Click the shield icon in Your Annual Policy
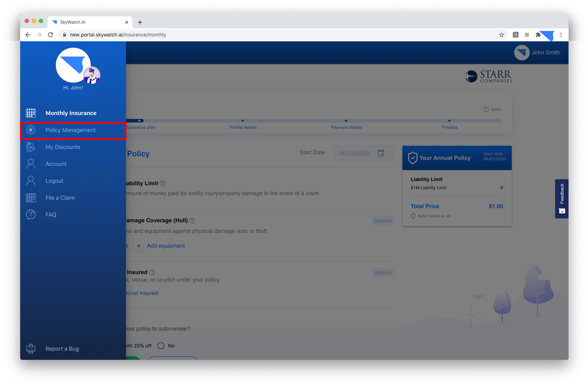588x386 pixels. point(413,158)
